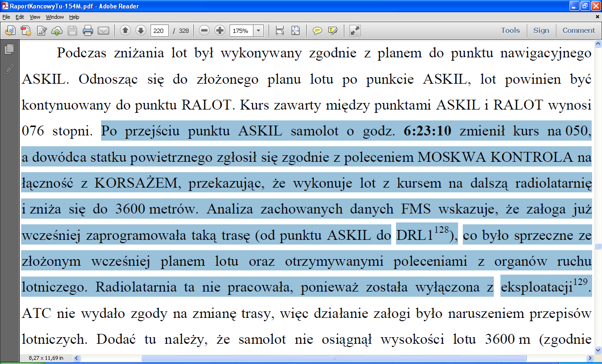Zoom in with the plus button

click(x=220, y=31)
